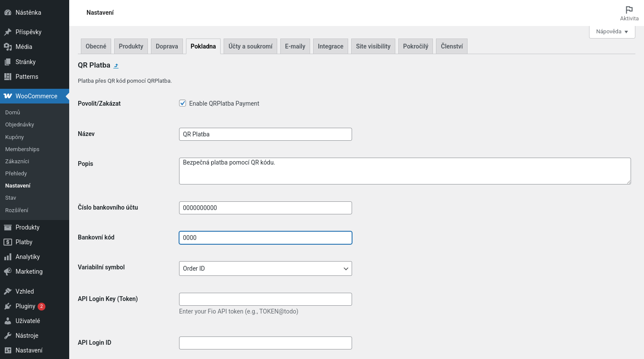The width and height of the screenshot is (644, 359).
Task: Switch to the Pokročilý tab
Action: coord(416,46)
